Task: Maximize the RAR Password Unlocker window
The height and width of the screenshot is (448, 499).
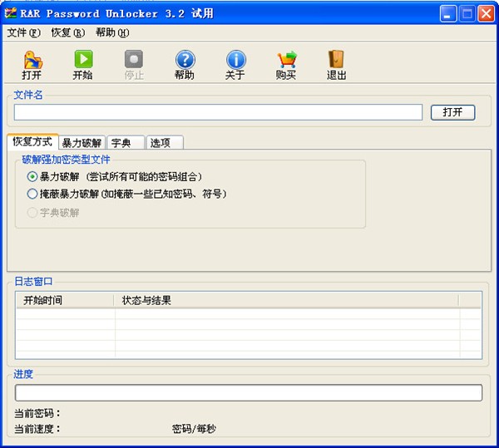Action: [467, 13]
